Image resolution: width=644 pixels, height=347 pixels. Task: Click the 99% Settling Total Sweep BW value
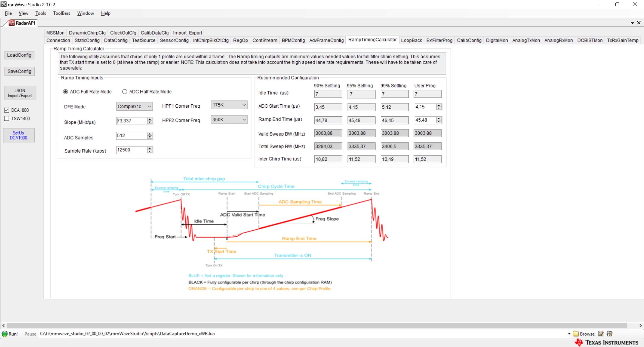click(x=394, y=146)
